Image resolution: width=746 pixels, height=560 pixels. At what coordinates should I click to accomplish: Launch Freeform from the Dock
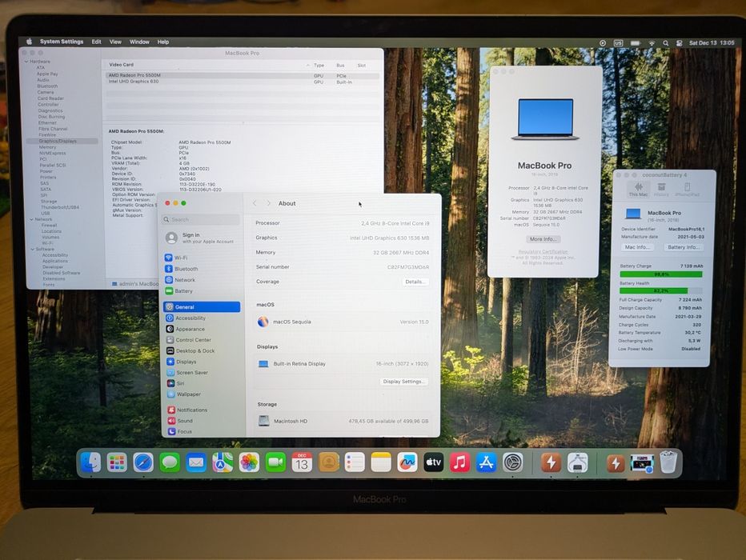click(x=407, y=462)
